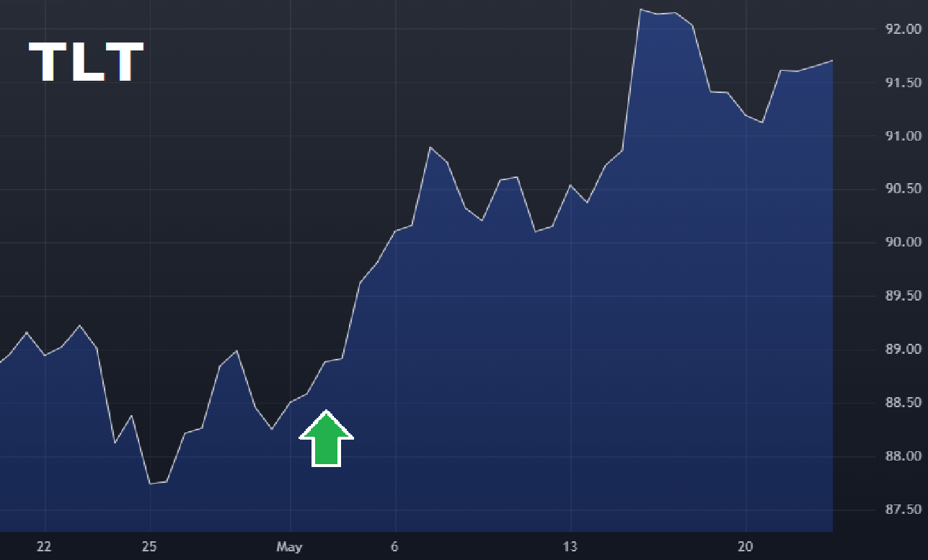This screenshot has width=928, height=560.
Task: Click the date label 6
Action: pos(394,547)
